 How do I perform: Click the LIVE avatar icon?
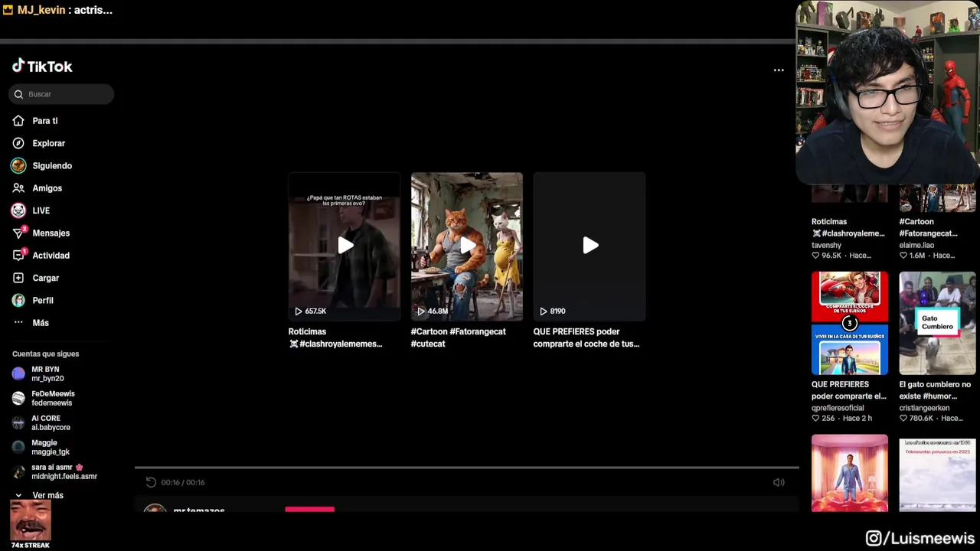coord(18,210)
